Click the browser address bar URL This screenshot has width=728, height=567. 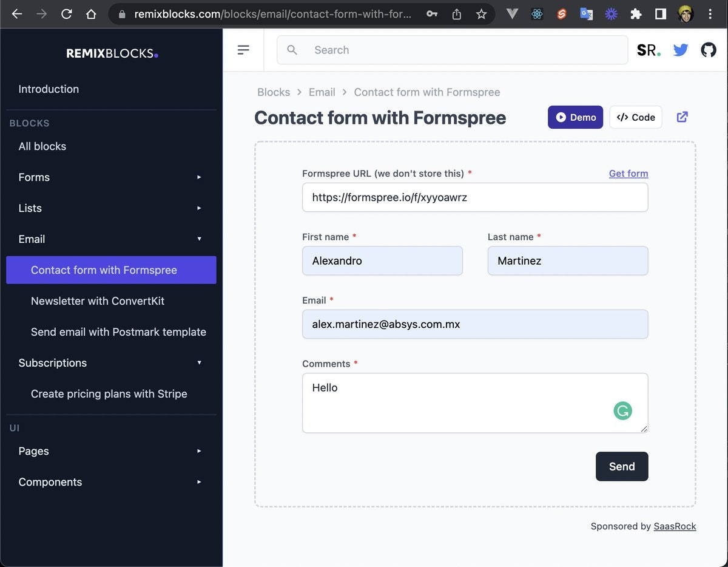click(x=272, y=14)
